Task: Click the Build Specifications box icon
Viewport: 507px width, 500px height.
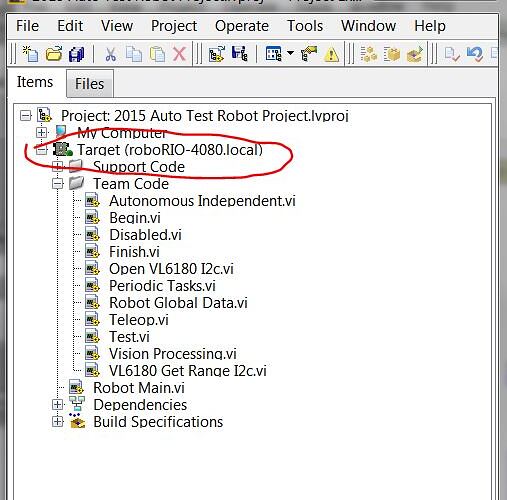Action: (77, 421)
